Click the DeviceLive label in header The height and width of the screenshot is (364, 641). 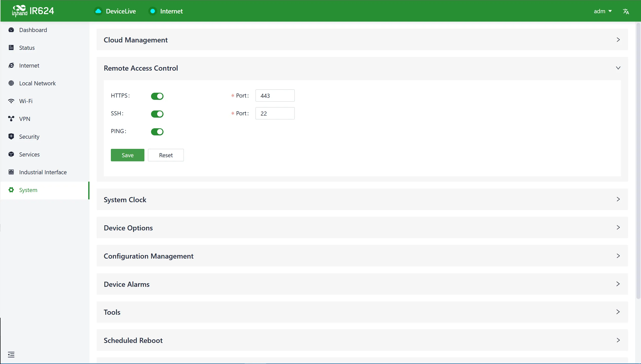coord(121,11)
